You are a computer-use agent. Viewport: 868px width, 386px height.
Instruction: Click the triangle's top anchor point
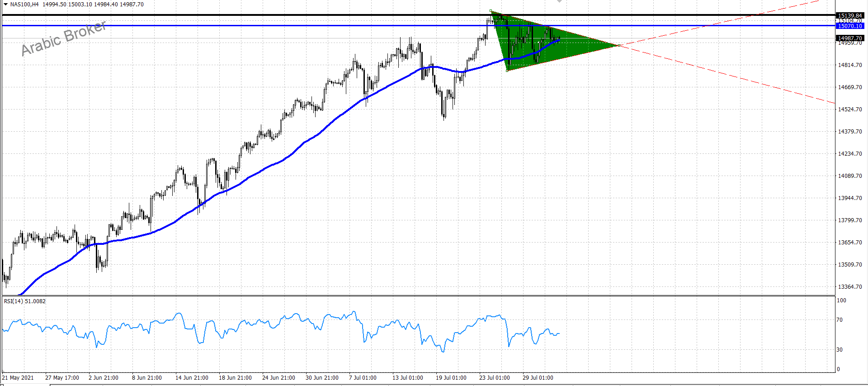(x=491, y=11)
